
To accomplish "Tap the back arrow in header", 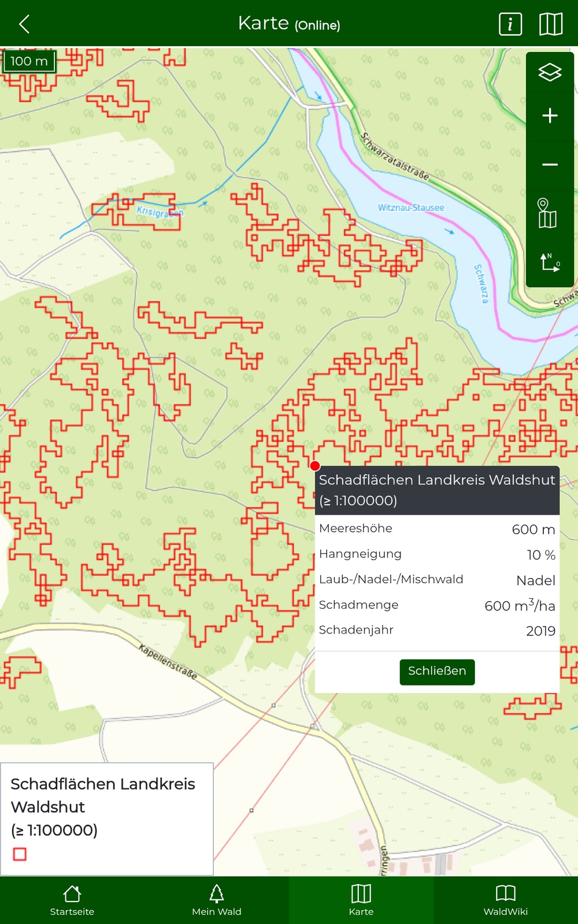I will 24,24.
